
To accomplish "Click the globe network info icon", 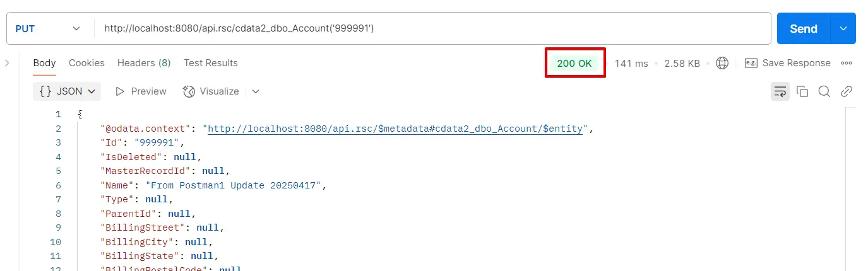I will point(722,63).
